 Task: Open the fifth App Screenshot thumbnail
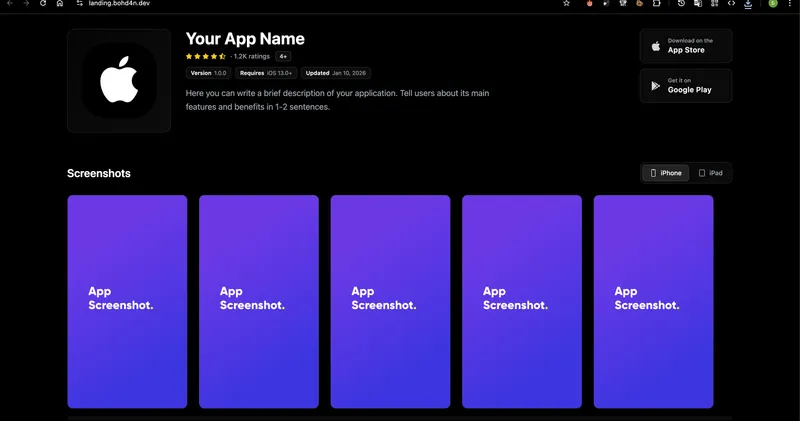click(653, 301)
